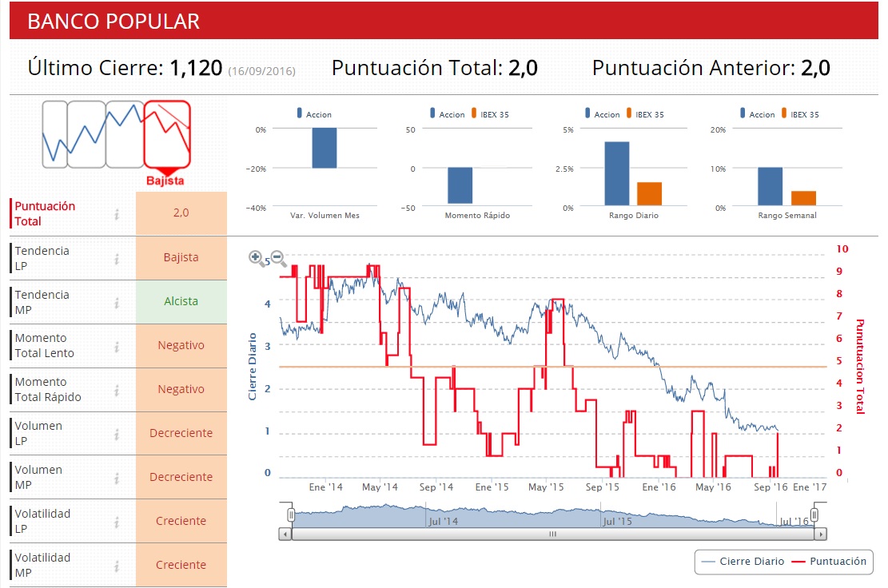The height and width of the screenshot is (588, 888).
Task: Click the right arrow of navigator scrollbar
Action: [821, 534]
